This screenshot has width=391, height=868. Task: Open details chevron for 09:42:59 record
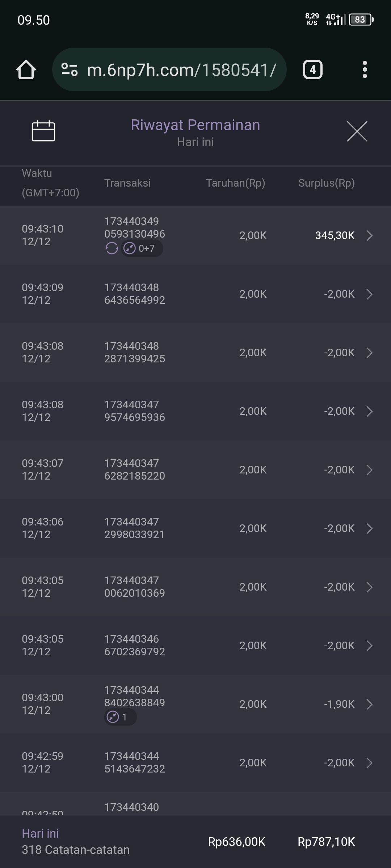point(369,763)
